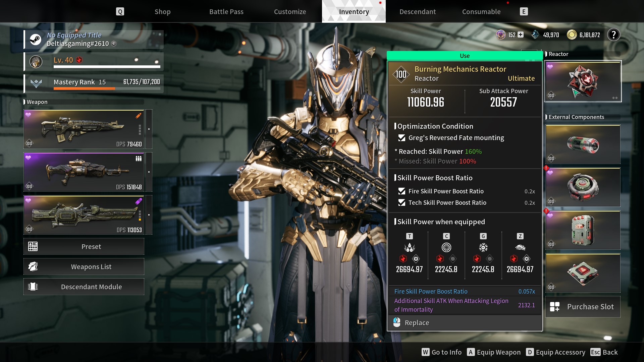Viewport: 644px width, 362px height.
Task: Click Equip Weapon A prompt
Action: pyautogui.click(x=494, y=352)
